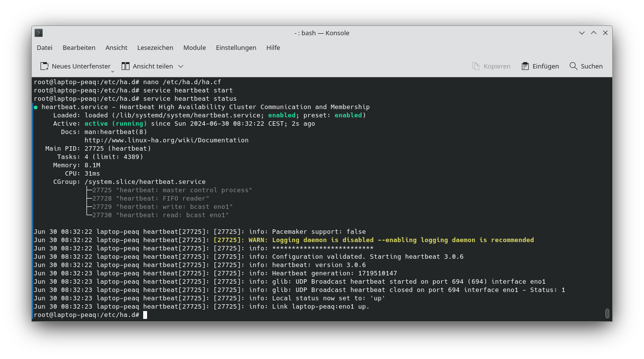The width and height of the screenshot is (644, 359).
Task: Click the Kopieren clipboard icon
Action: [x=474, y=66]
